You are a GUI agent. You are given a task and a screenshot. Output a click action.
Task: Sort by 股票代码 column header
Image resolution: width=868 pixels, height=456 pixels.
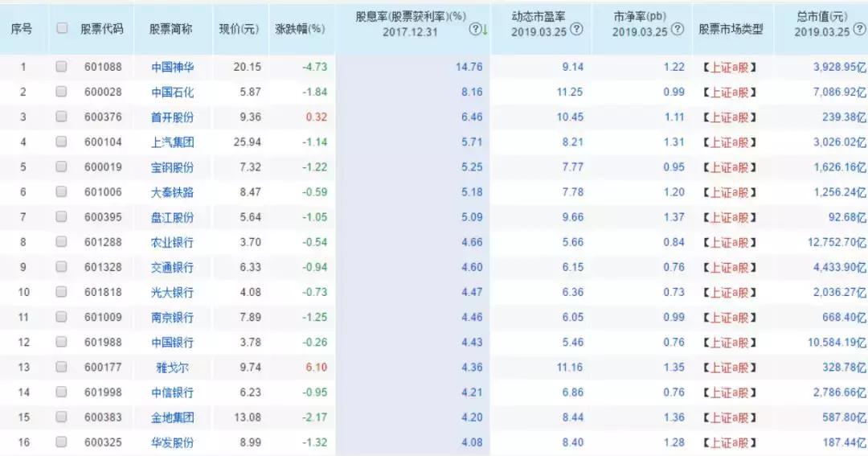click(102, 29)
